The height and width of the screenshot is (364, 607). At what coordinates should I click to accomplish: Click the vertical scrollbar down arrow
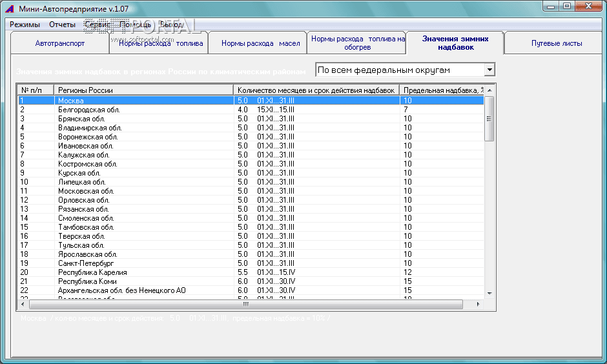(489, 293)
